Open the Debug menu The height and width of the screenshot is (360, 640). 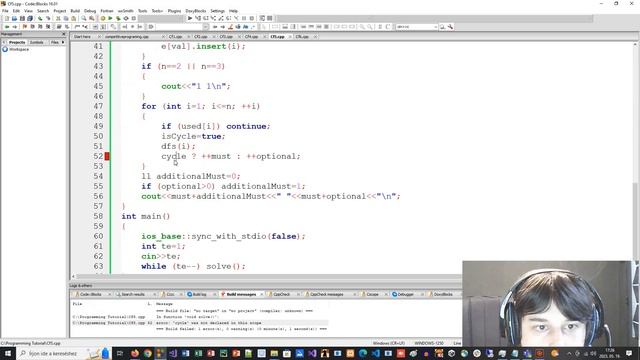(90, 11)
